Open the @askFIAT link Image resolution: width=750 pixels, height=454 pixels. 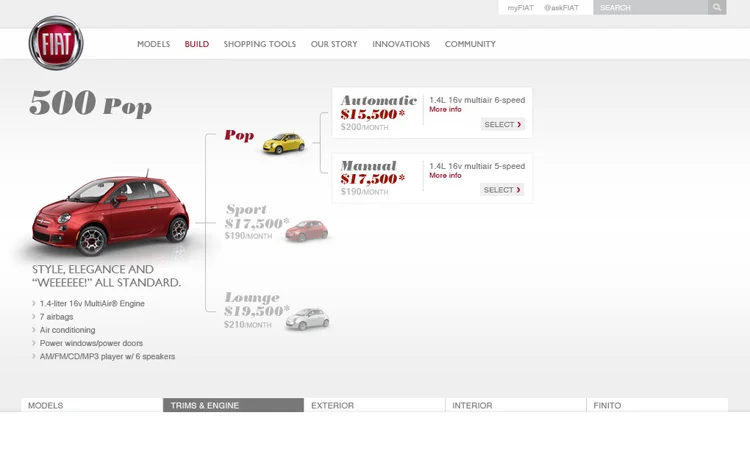point(561,8)
